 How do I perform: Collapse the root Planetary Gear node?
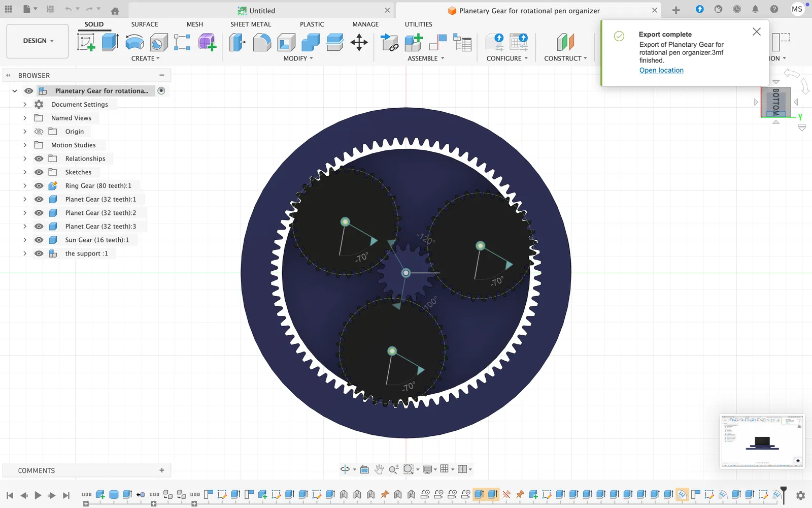(x=15, y=91)
